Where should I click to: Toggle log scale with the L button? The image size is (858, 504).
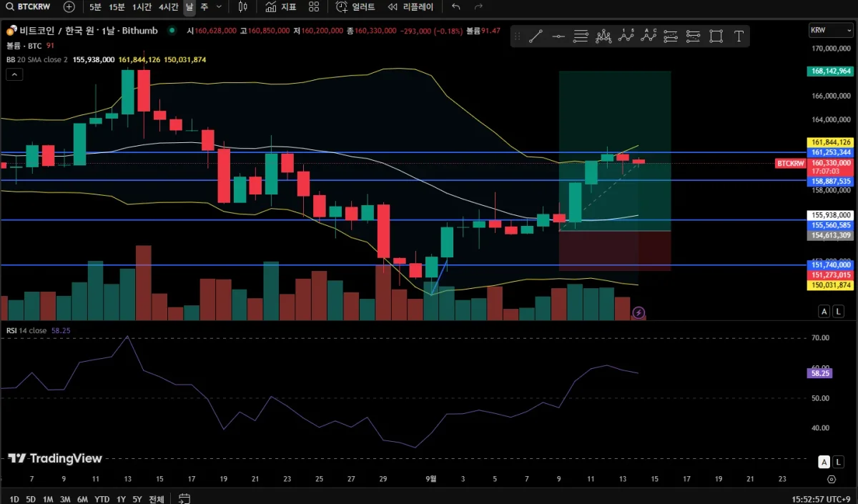838,311
